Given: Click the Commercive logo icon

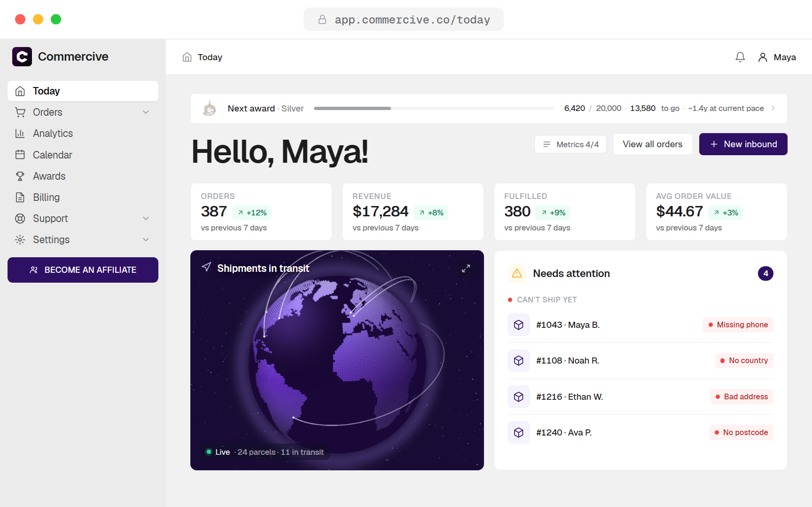Looking at the screenshot, I should click(22, 56).
